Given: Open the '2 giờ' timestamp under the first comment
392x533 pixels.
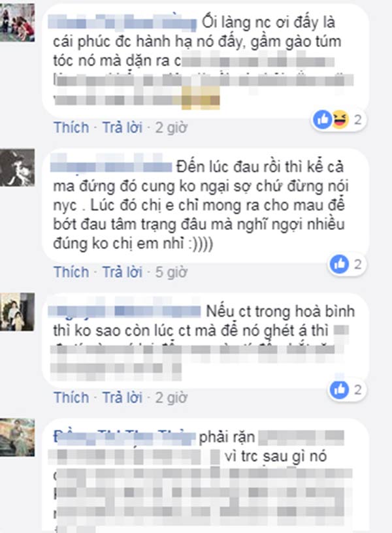Looking at the screenshot, I should tap(171, 128).
